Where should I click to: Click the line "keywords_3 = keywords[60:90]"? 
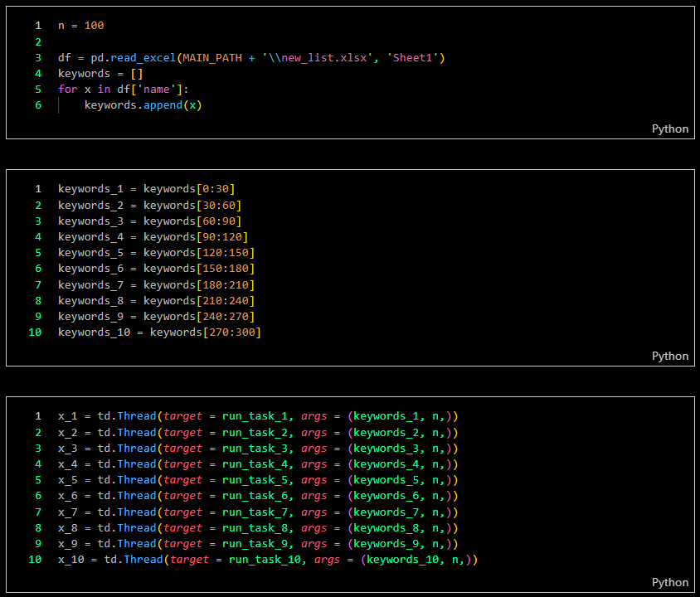149,221
